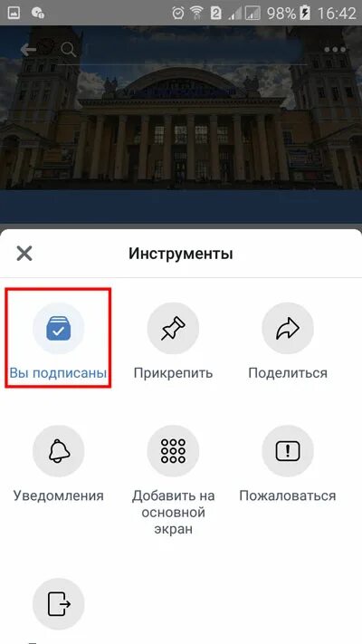Select the Пожаловаться text label

point(288,495)
